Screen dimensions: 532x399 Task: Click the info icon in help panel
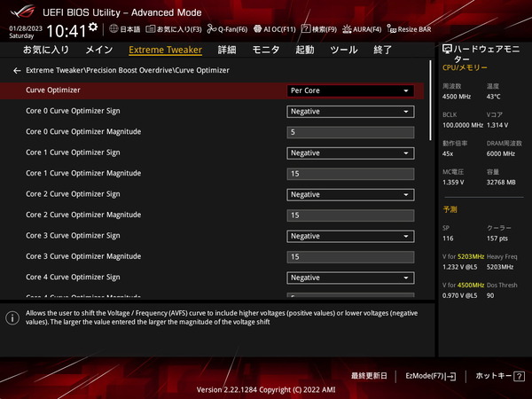[12, 317]
